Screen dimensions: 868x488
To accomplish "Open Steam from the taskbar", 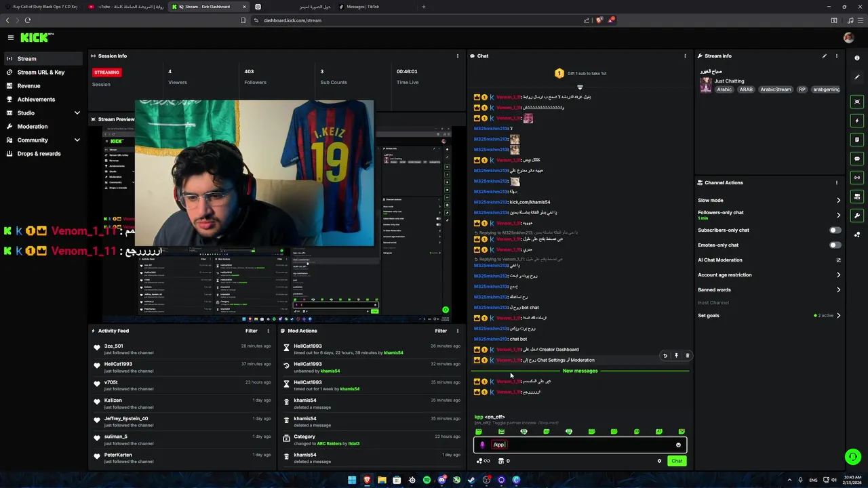I will point(471,480).
